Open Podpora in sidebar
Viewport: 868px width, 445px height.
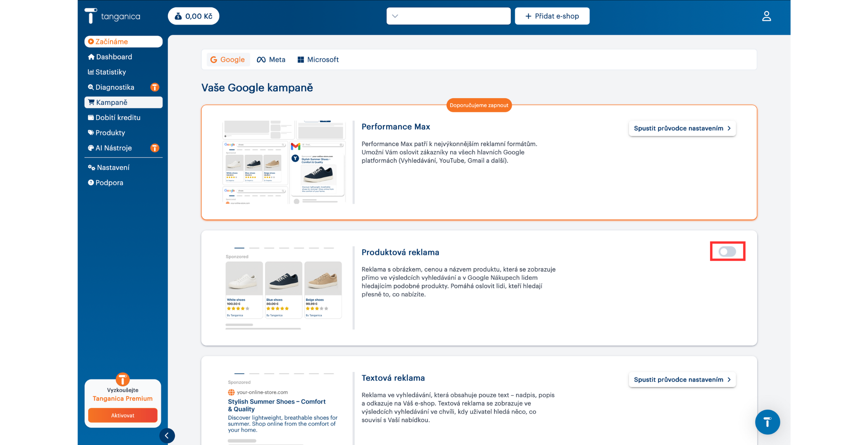tap(123, 183)
